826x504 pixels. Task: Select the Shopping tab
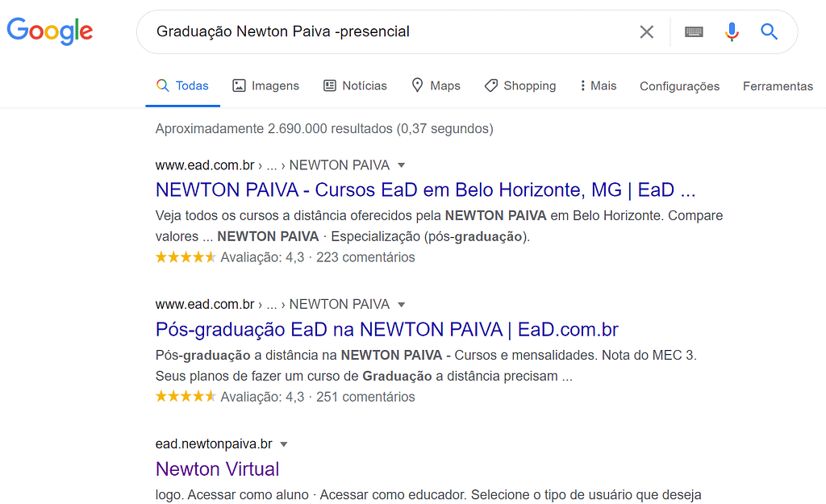[520, 85]
